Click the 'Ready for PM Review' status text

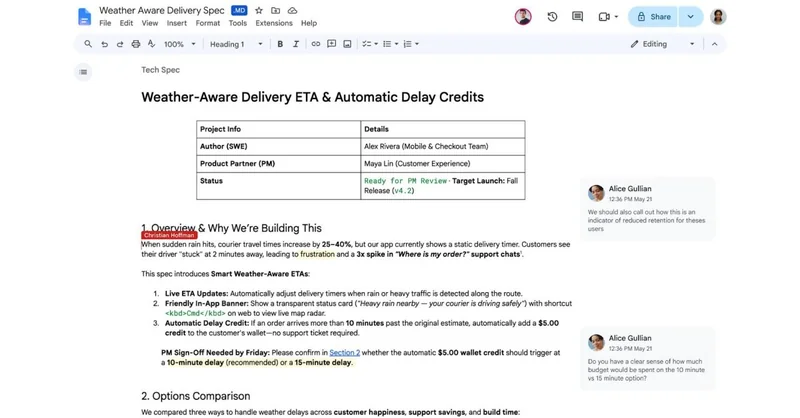click(405, 181)
